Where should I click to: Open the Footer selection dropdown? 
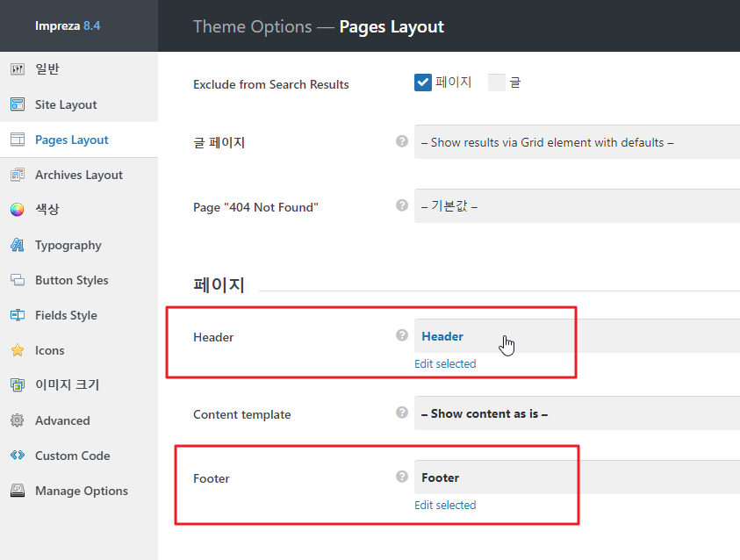577,477
